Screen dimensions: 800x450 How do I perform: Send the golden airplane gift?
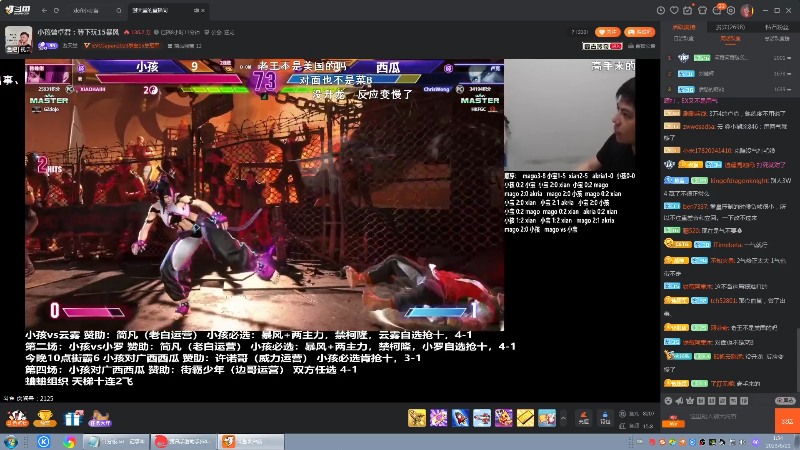[417, 418]
